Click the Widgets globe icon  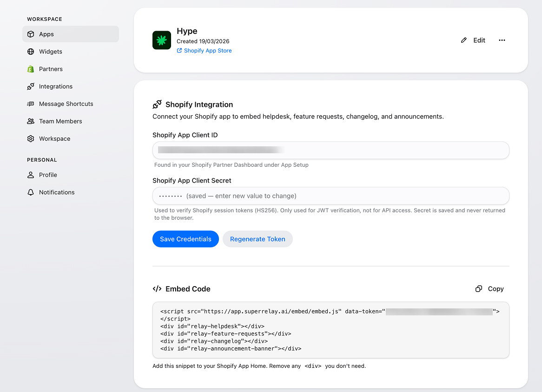(x=31, y=52)
